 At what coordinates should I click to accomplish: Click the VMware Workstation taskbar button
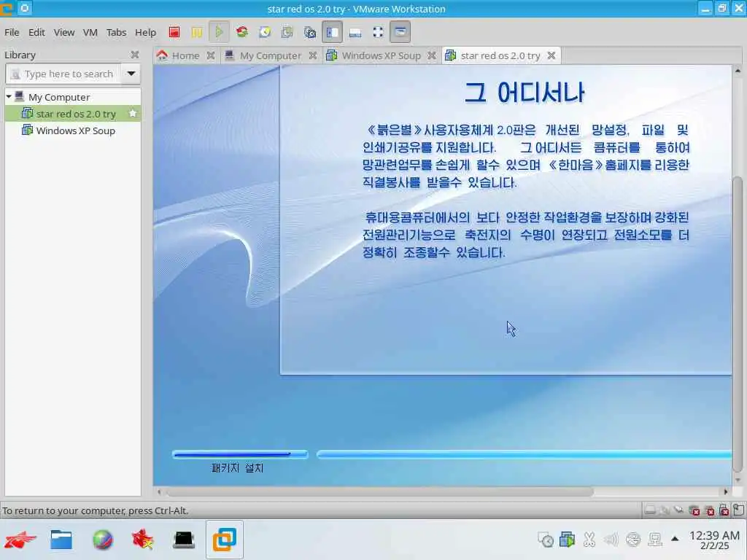click(x=225, y=540)
